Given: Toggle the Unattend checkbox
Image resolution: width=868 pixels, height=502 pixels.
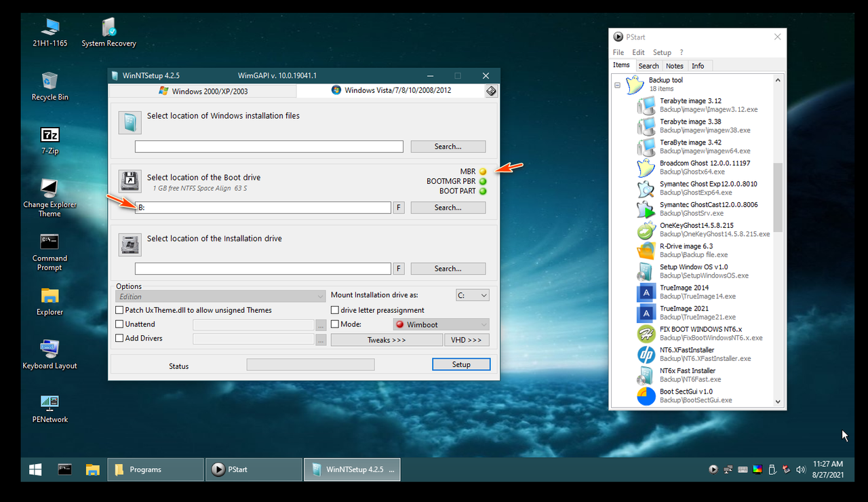Looking at the screenshot, I should pyautogui.click(x=120, y=324).
